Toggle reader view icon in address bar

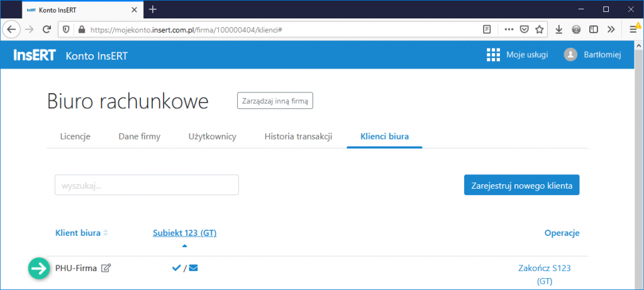tap(487, 29)
